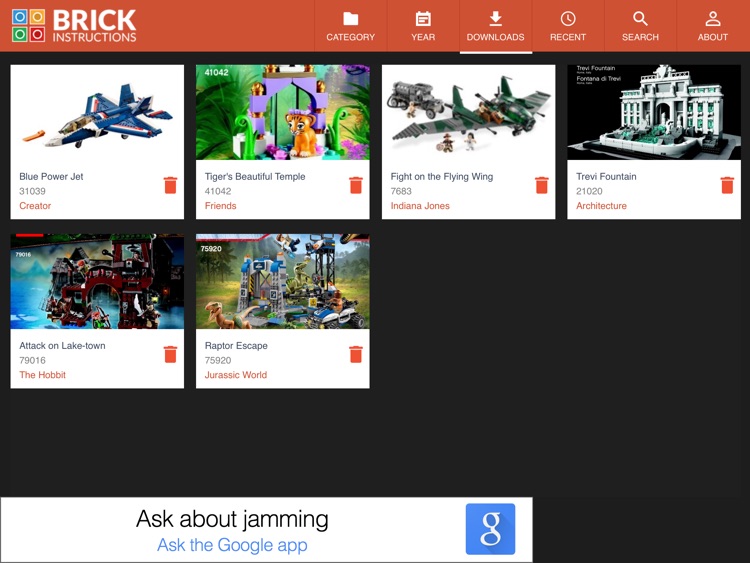750x563 pixels.
Task: Open Raptor Escape thumbnail image
Action: click(x=283, y=281)
